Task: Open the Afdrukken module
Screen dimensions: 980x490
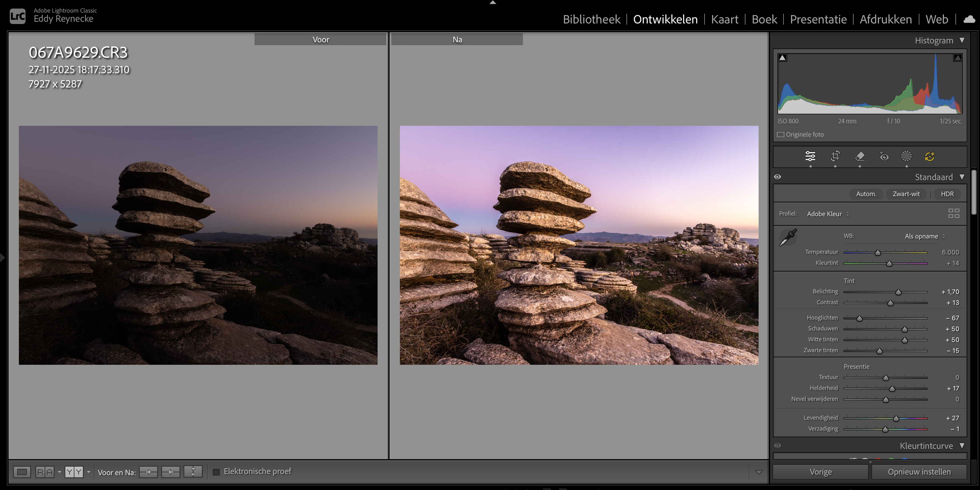Action: tap(885, 19)
